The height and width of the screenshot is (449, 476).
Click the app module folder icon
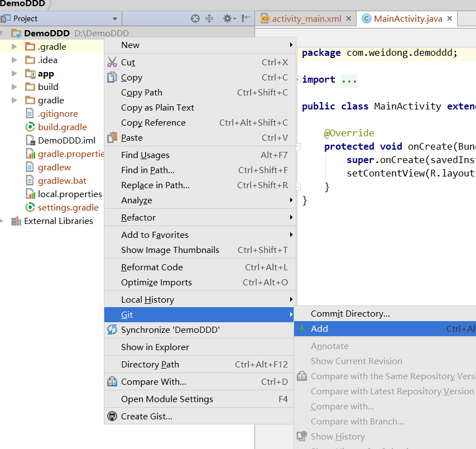[x=30, y=74]
